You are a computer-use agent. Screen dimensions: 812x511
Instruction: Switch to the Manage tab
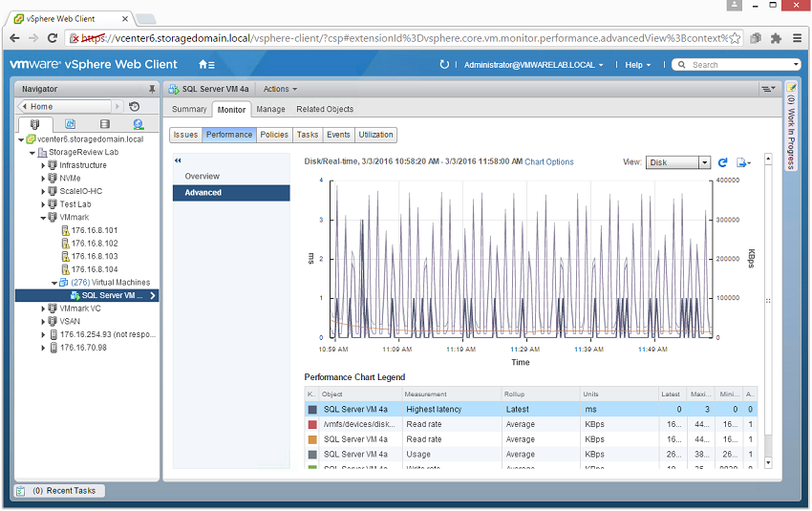click(271, 109)
